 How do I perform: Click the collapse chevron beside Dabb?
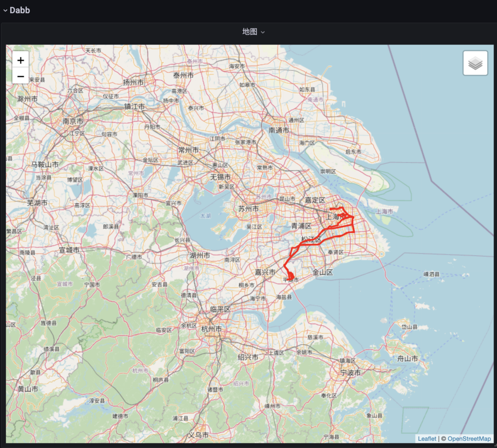point(5,10)
